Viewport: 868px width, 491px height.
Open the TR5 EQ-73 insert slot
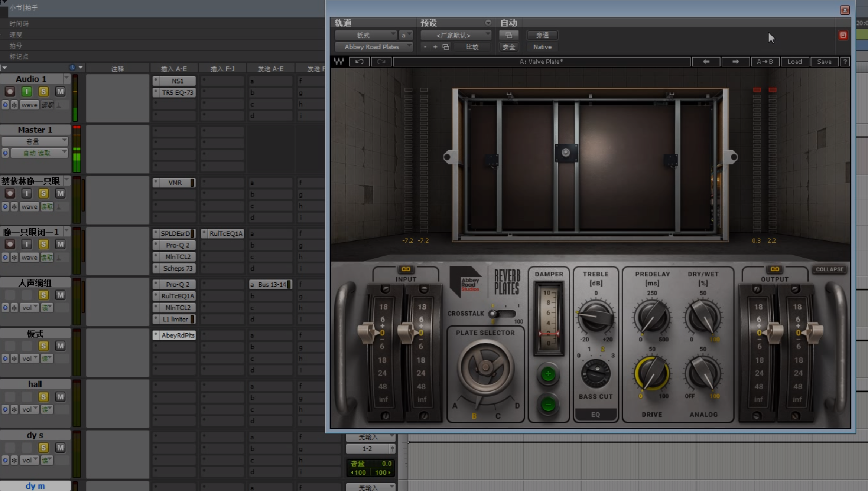click(x=177, y=92)
